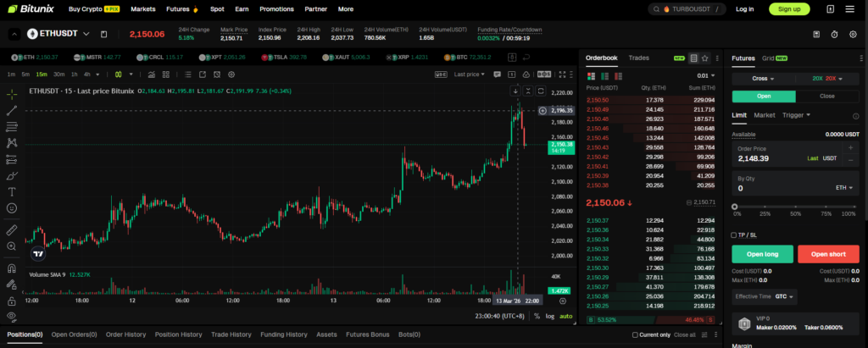Select the XABCD pattern tool
Image resolution: width=868 pixels, height=348 pixels.
[x=11, y=143]
